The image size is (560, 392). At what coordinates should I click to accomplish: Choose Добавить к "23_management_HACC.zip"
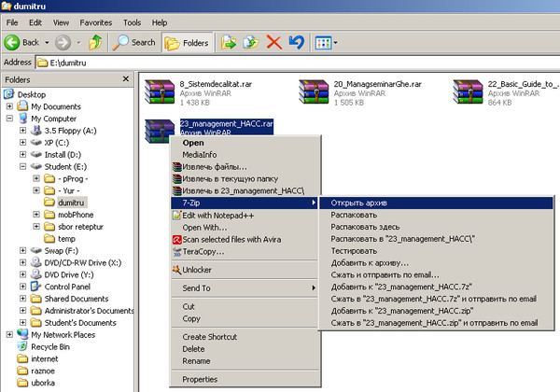pyautogui.click(x=436, y=311)
